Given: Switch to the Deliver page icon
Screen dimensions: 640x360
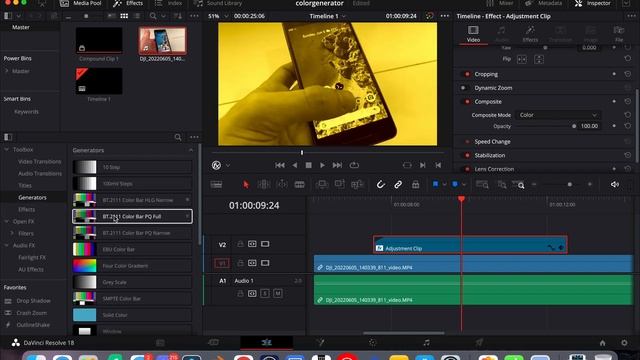Looking at the screenshot, I should (x=479, y=342).
